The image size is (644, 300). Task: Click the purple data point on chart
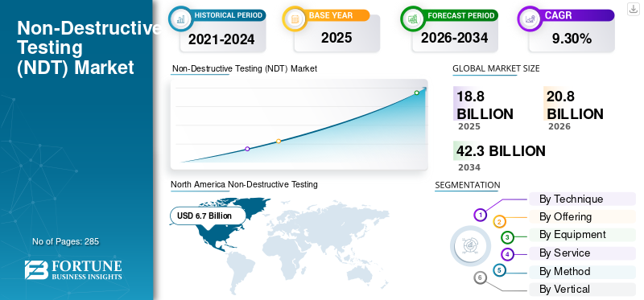[x=247, y=149]
